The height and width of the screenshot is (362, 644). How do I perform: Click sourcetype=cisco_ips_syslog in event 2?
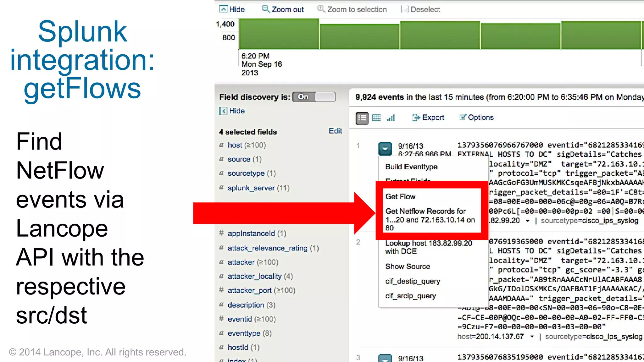click(x=594, y=337)
